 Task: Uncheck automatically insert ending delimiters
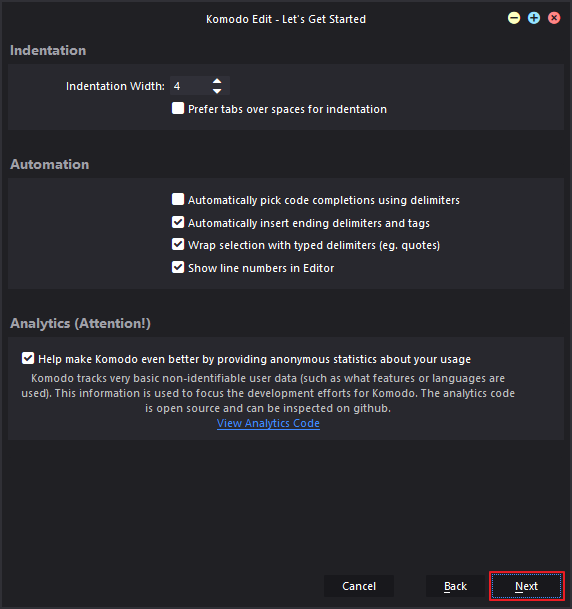[178, 222]
